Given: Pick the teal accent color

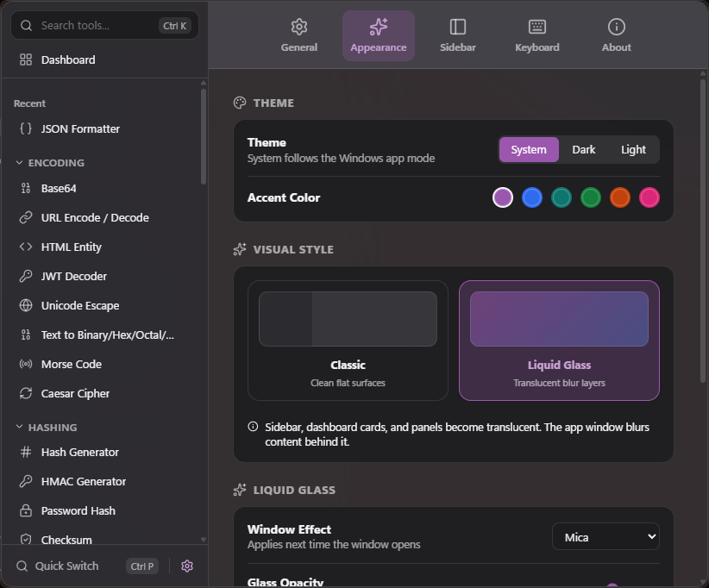Looking at the screenshot, I should pos(562,197).
